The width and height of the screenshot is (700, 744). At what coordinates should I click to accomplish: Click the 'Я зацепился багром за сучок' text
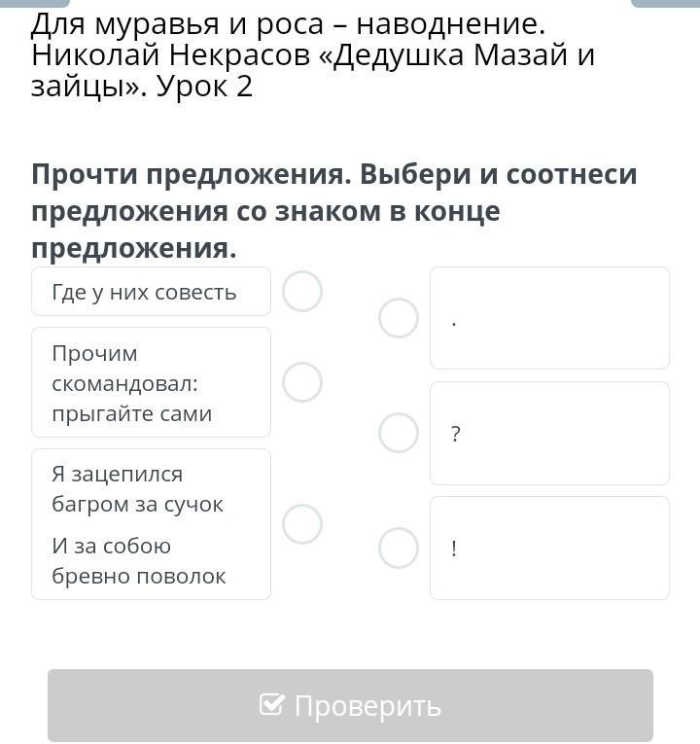coord(137,489)
